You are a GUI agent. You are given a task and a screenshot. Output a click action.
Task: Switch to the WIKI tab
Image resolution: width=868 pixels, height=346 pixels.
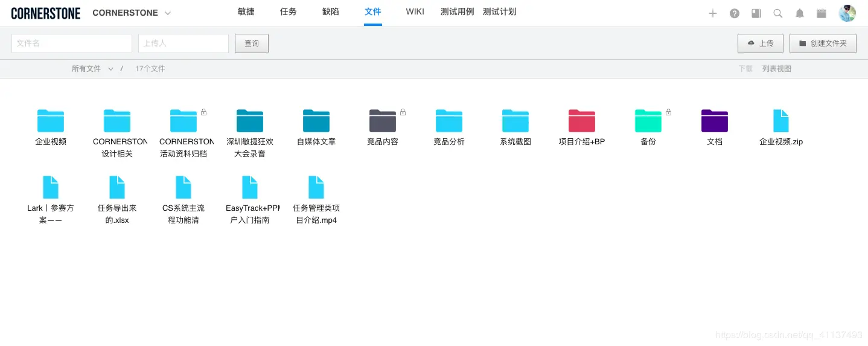pos(415,12)
